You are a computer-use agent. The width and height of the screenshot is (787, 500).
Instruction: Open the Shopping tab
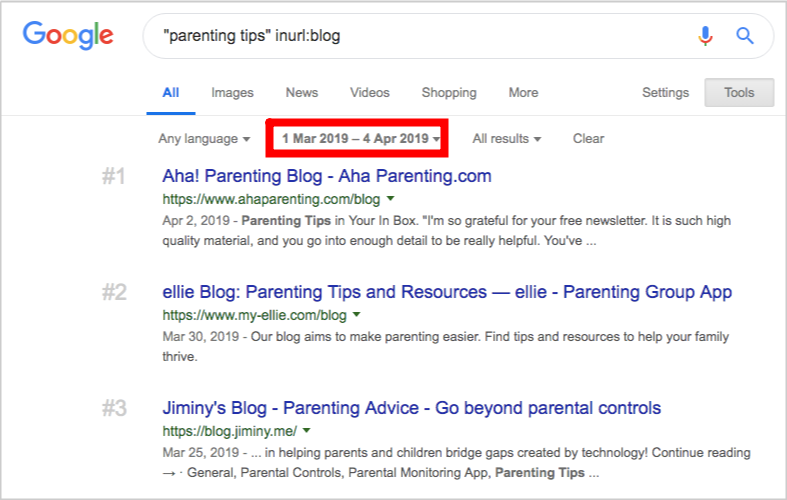[449, 93]
